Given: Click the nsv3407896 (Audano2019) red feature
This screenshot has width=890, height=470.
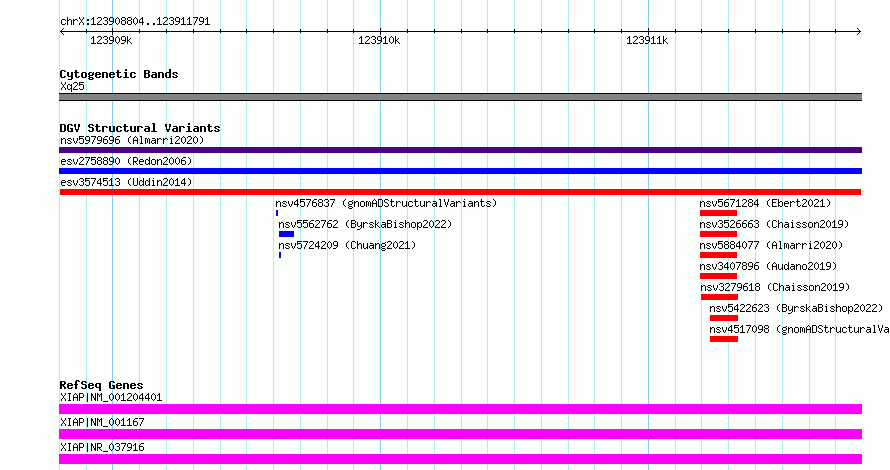Looking at the screenshot, I should 718,276.
